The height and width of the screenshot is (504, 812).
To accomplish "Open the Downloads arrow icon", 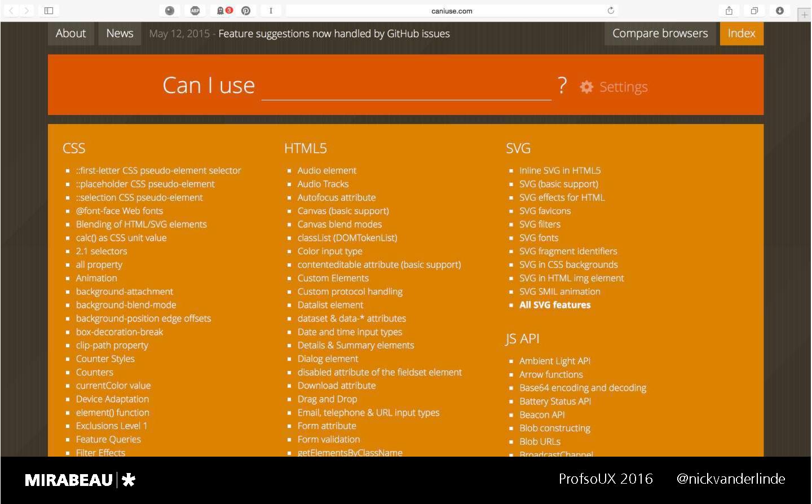I will click(780, 11).
